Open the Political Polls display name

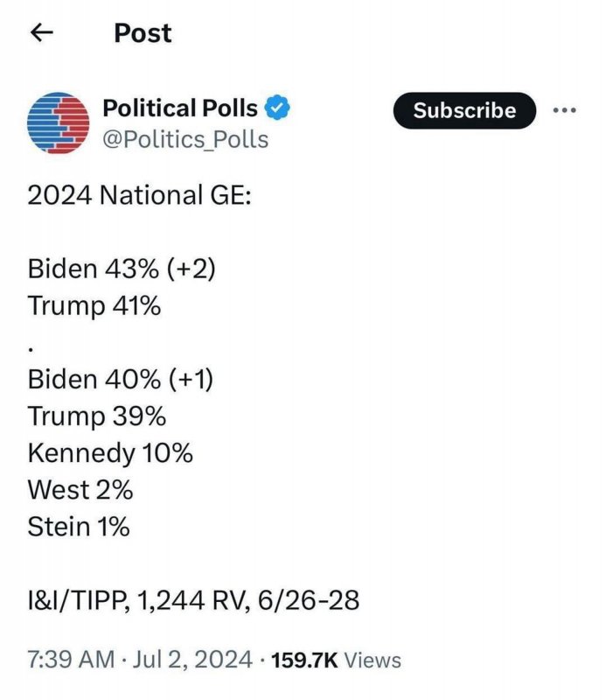click(180, 109)
